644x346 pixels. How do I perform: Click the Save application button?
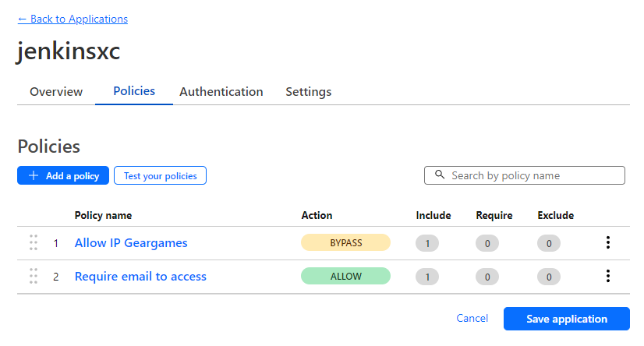(566, 319)
